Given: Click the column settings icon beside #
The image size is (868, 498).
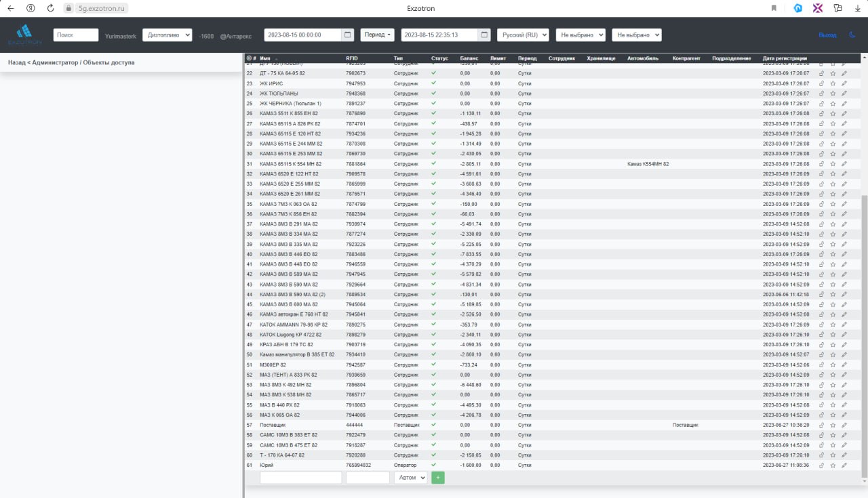Looking at the screenshot, I should coord(249,58).
